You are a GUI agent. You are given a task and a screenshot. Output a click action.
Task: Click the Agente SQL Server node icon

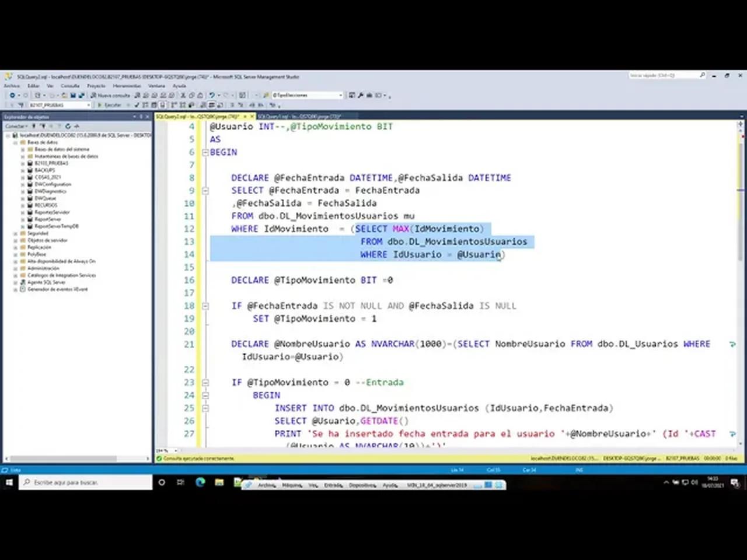[x=22, y=282]
